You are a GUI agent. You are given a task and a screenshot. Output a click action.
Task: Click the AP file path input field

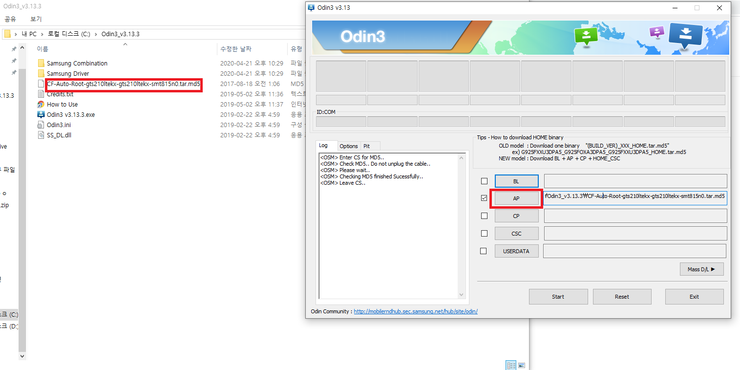pyautogui.click(x=635, y=199)
